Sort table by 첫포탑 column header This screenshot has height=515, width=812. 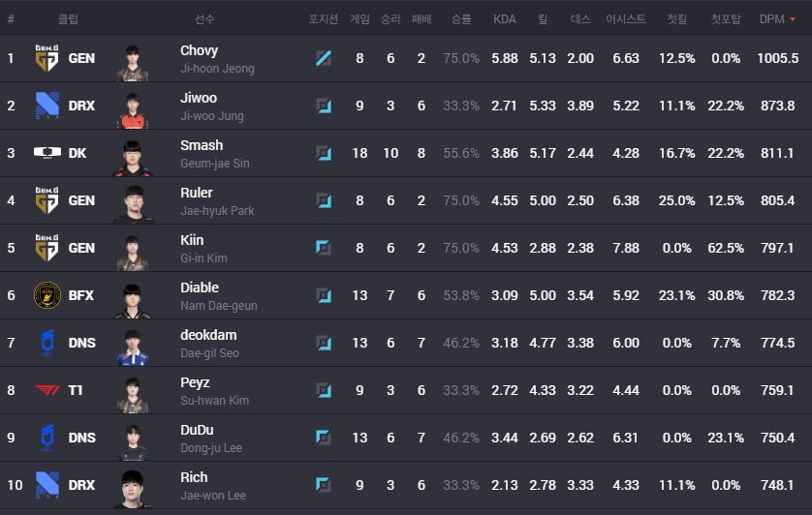[x=725, y=18]
